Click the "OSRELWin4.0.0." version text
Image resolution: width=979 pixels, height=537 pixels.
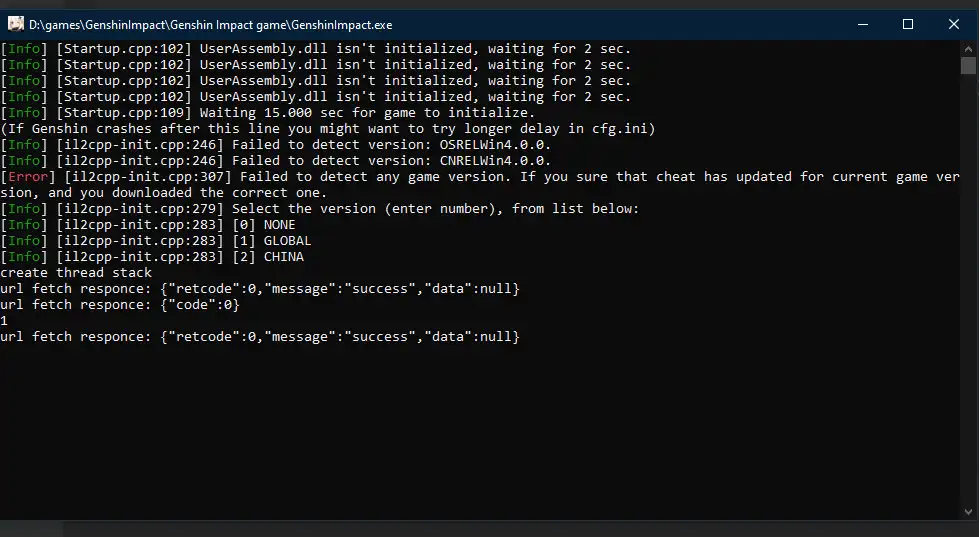coord(494,145)
